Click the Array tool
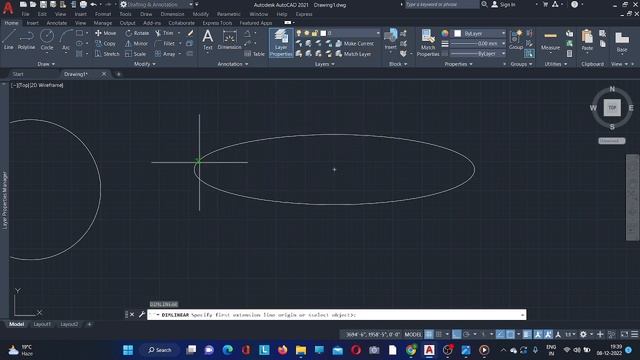 pos(165,54)
